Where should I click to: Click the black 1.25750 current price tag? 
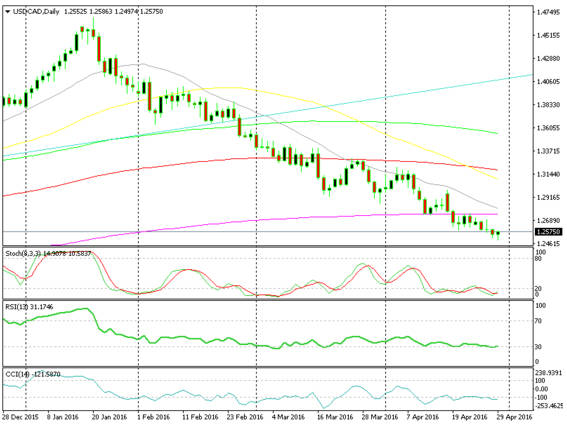[548, 231]
